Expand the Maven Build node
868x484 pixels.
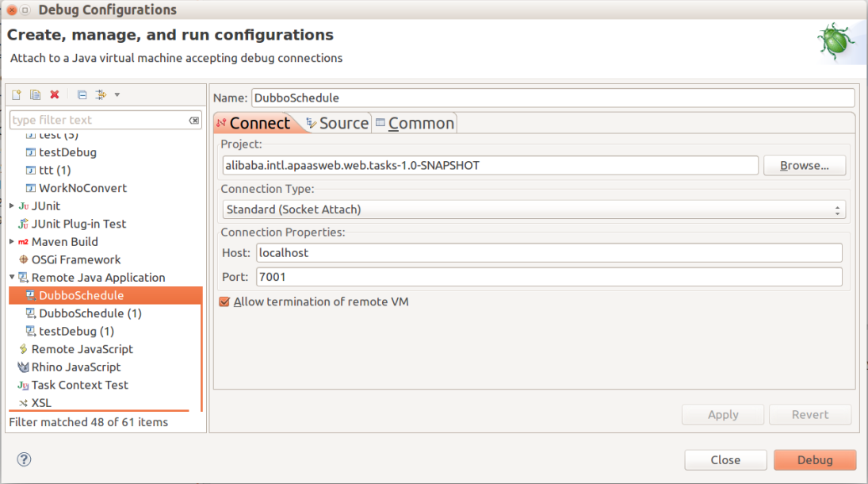tap(12, 241)
